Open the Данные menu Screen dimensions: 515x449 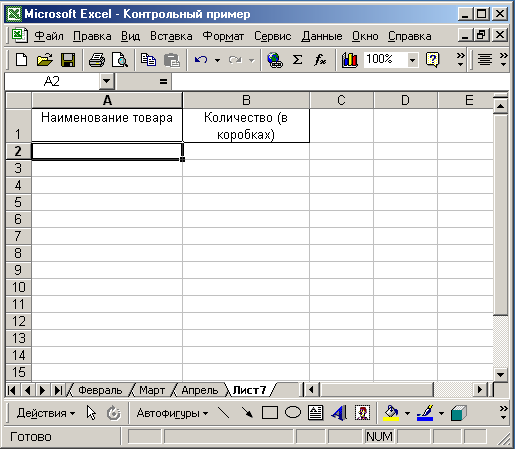pos(322,36)
